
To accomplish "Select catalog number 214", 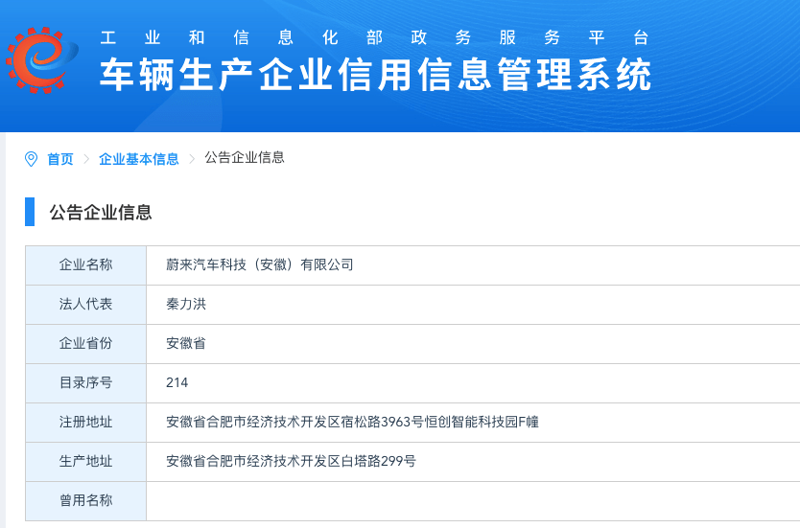I will (x=177, y=383).
